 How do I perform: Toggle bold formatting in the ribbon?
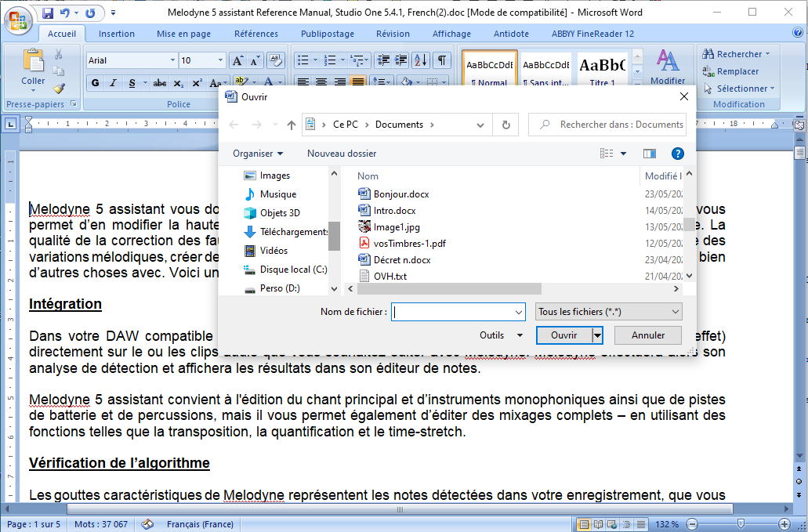pos(96,83)
